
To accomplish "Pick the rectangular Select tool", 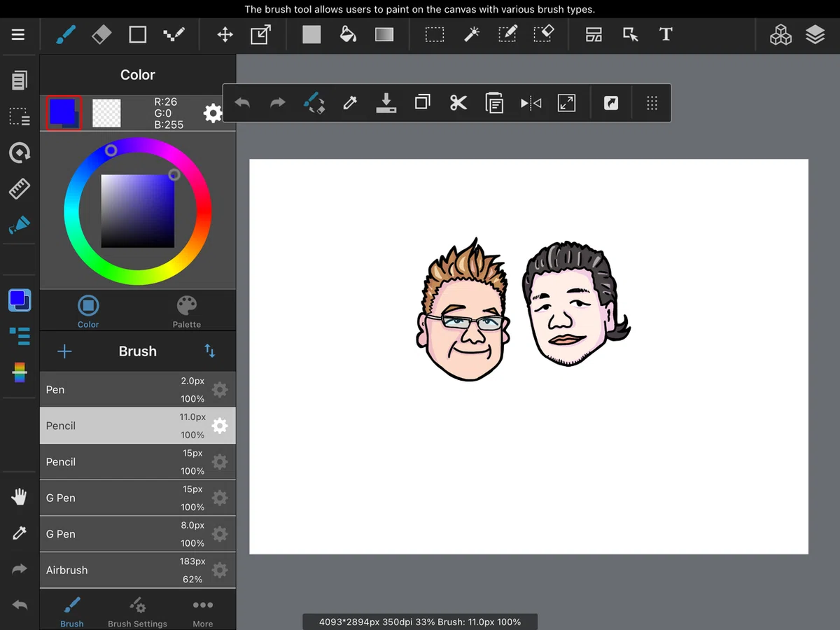I will 435,34.
